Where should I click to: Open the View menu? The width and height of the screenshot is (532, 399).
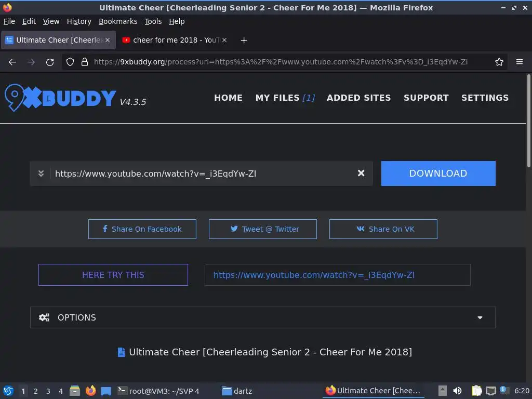pos(51,21)
